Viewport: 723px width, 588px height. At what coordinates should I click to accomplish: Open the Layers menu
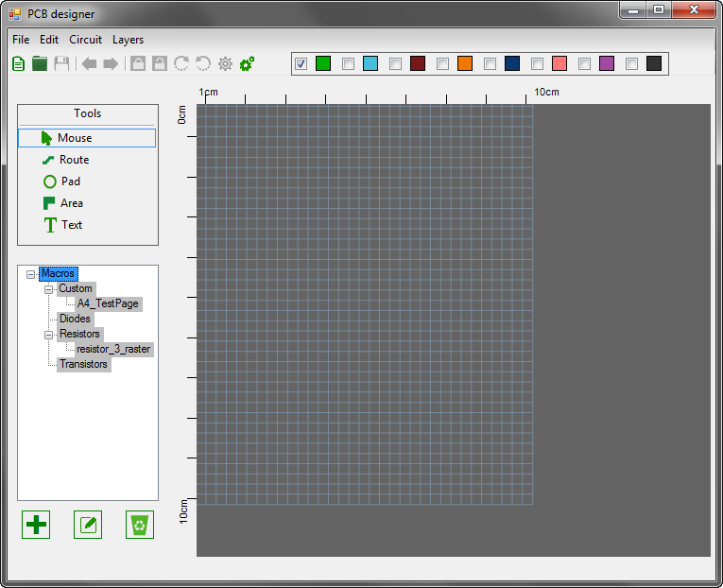click(128, 40)
